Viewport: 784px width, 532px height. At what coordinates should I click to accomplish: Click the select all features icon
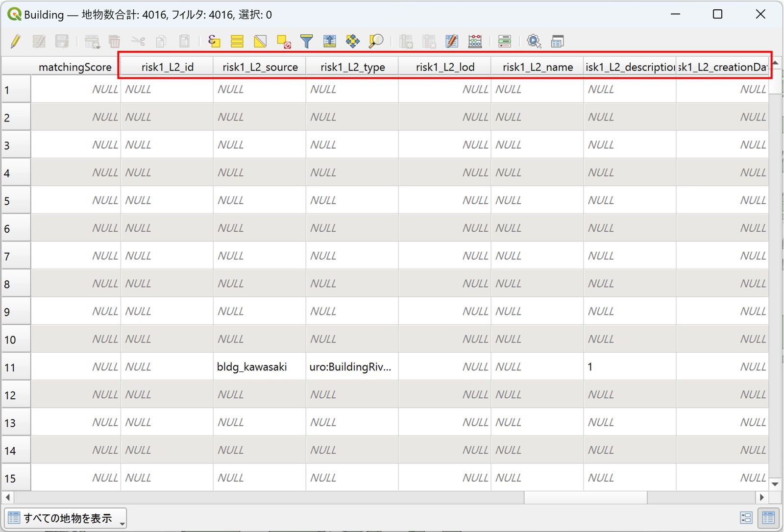[237, 41]
